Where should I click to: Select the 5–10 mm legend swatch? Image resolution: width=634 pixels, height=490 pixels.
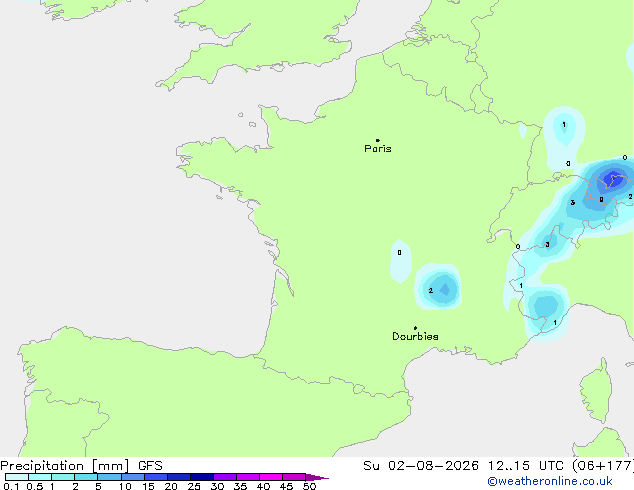(109, 477)
